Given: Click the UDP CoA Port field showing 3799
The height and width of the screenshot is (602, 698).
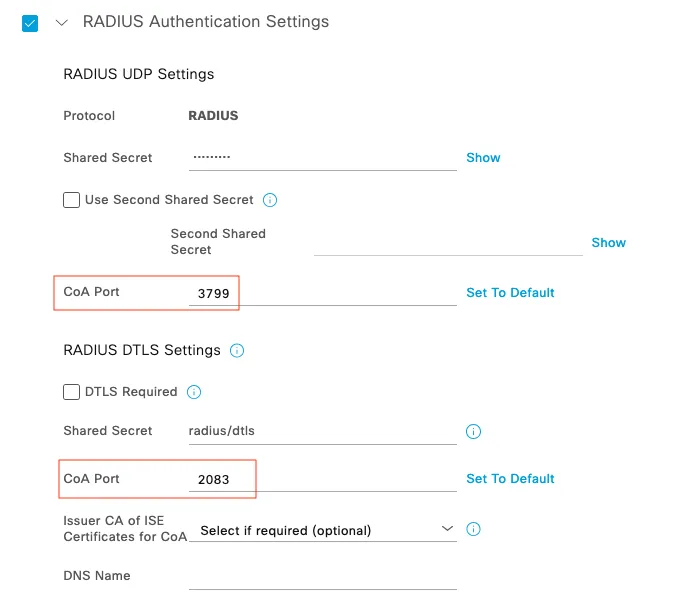Looking at the screenshot, I should click(x=323, y=293).
